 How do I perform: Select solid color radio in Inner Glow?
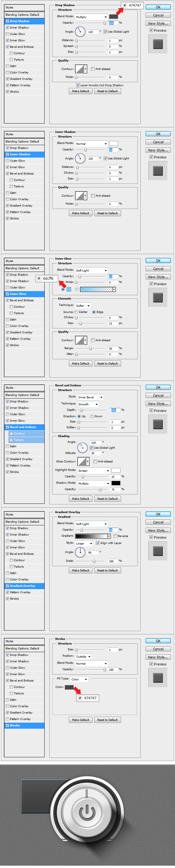coord(63,289)
